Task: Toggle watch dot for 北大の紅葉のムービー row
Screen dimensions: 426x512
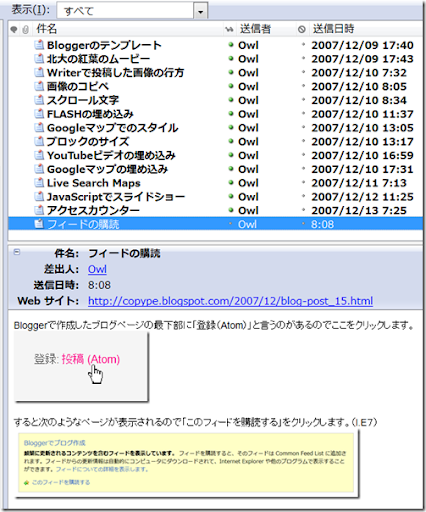Action: [231, 58]
